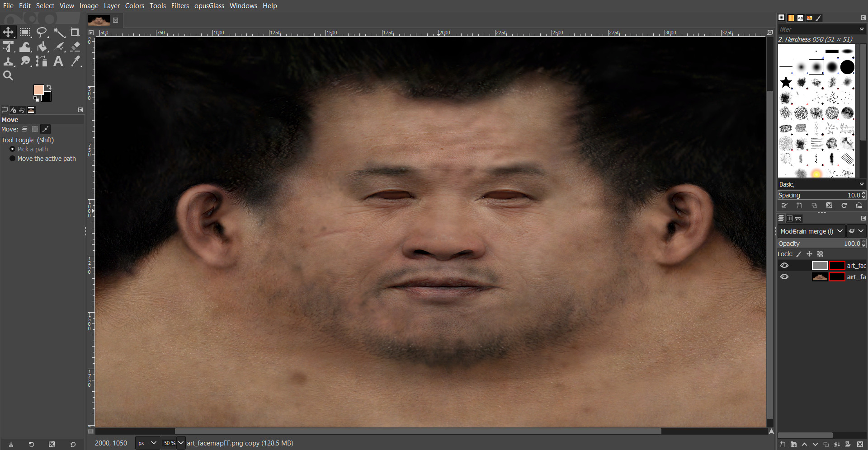The width and height of the screenshot is (868, 450).
Task: Select the Text tool
Action: point(58,61)
